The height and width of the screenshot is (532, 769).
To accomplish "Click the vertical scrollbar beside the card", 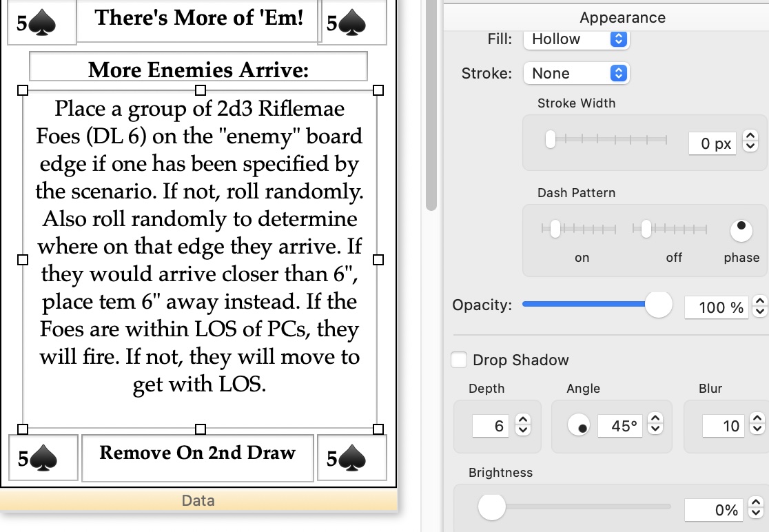I will [431, 105].
